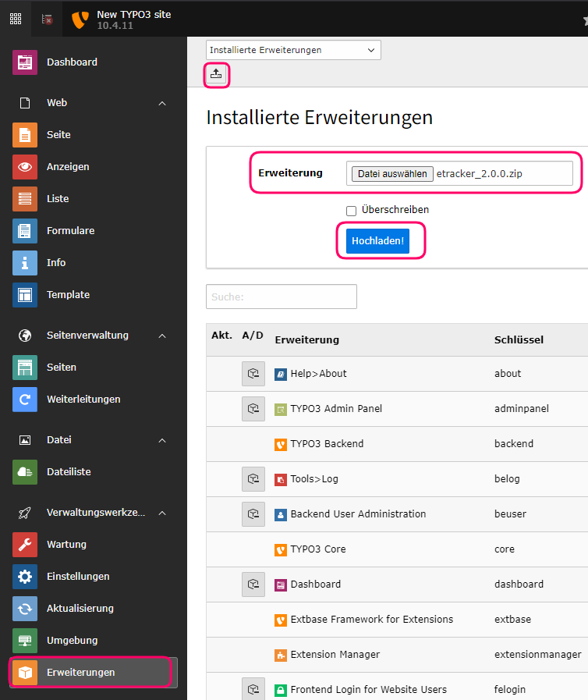Focus the Suche search field
Screen dimensions: 588x700
[x=282, y=297]
